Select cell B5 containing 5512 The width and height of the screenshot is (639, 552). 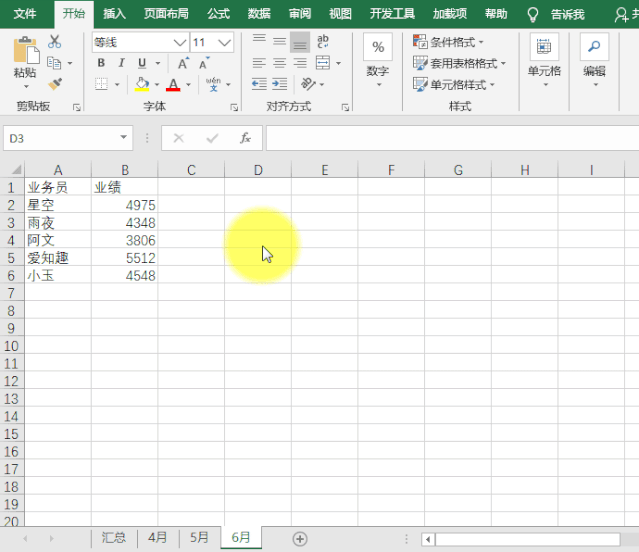point(124,258)
